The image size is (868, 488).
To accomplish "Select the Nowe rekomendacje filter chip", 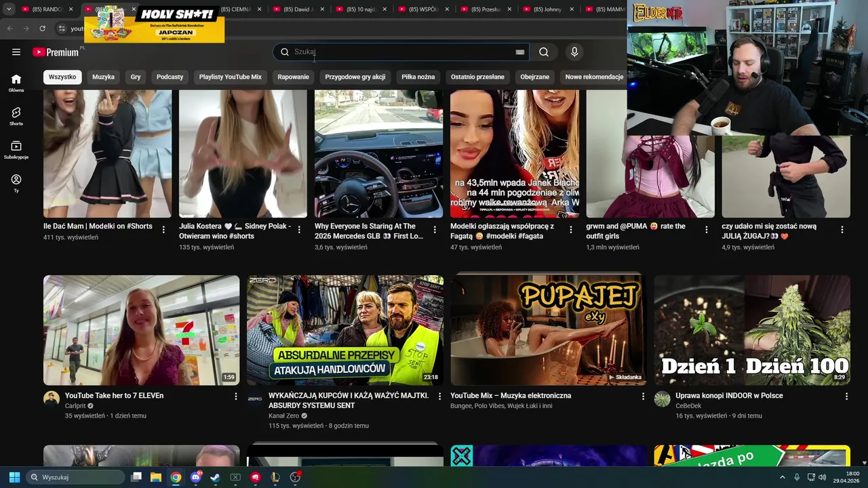I will [594, 77].
